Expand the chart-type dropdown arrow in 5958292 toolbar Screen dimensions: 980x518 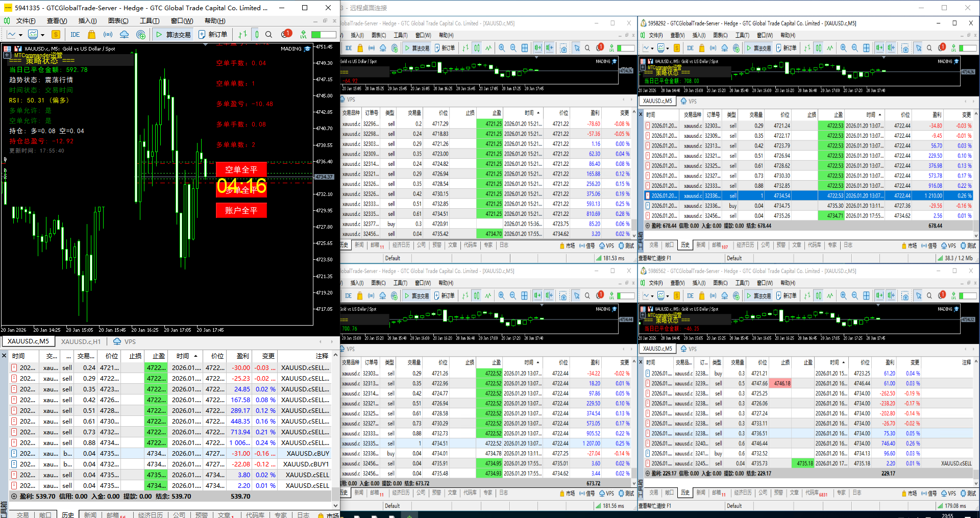652,48
